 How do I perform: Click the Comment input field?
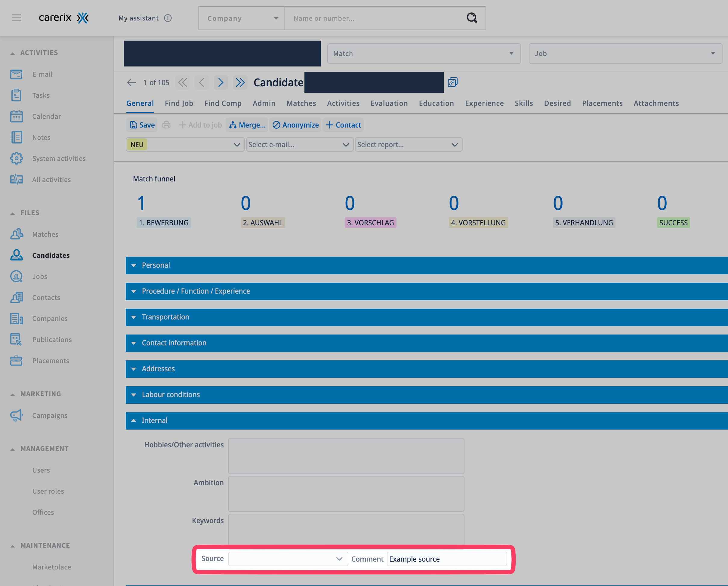click(x=446, y=559)
